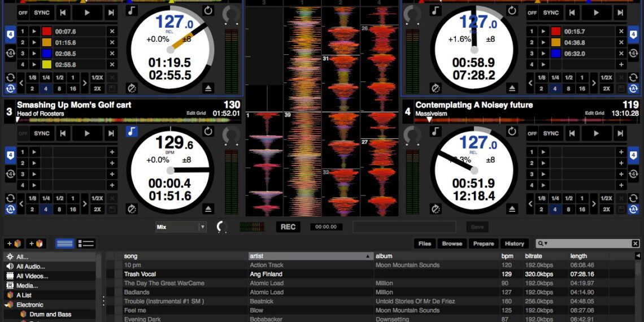
Task: Click red cue color swatch at 00:15.7
Action: (x=555, y=32)
